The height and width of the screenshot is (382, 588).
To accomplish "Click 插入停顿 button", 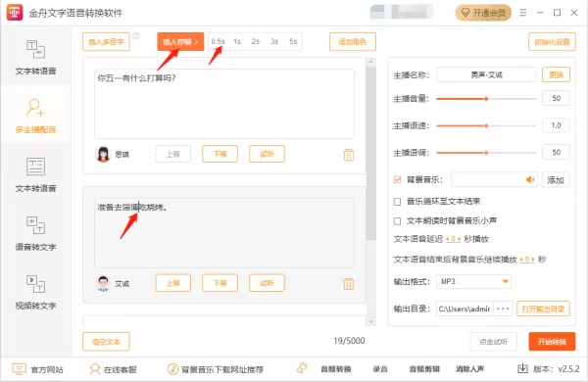I will click(180, 41).
